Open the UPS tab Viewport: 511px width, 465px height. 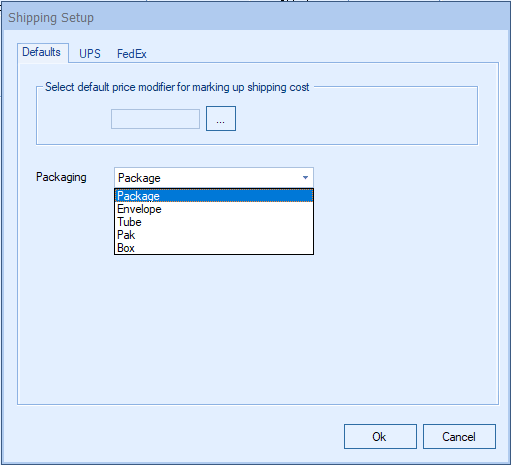[90, 54]
